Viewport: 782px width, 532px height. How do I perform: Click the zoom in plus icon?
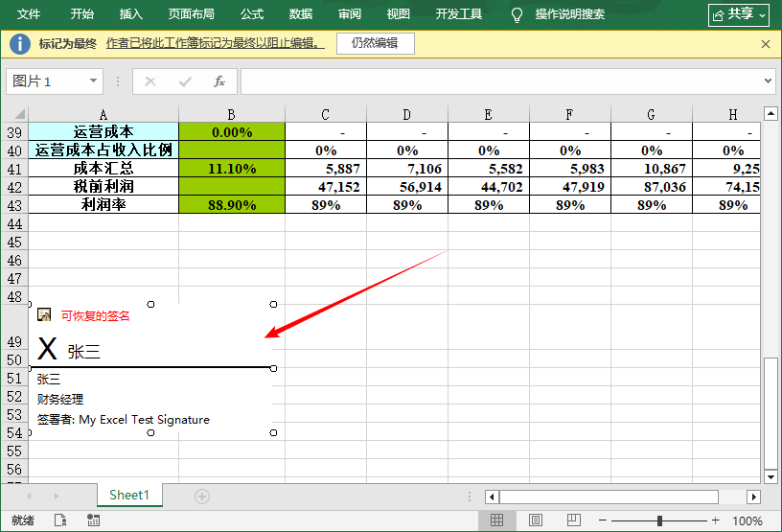pyautogui.click(x=715, y=520)
